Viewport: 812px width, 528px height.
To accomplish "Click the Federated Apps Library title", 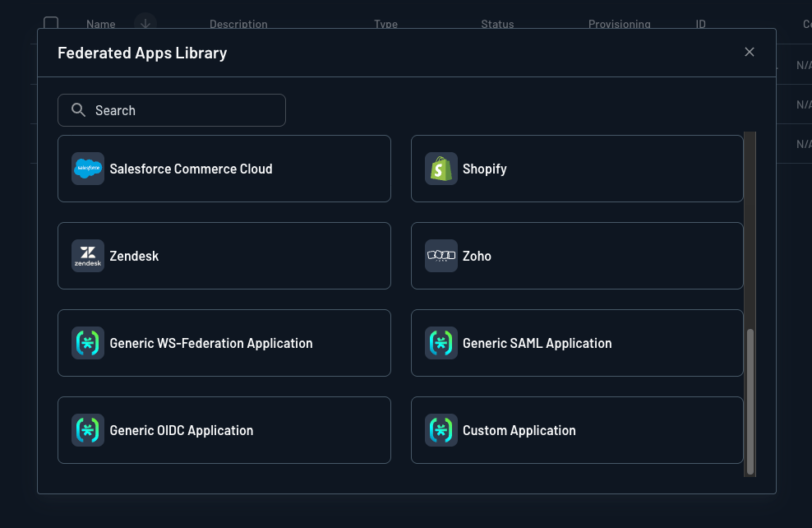I will click(x=142, y=53).
